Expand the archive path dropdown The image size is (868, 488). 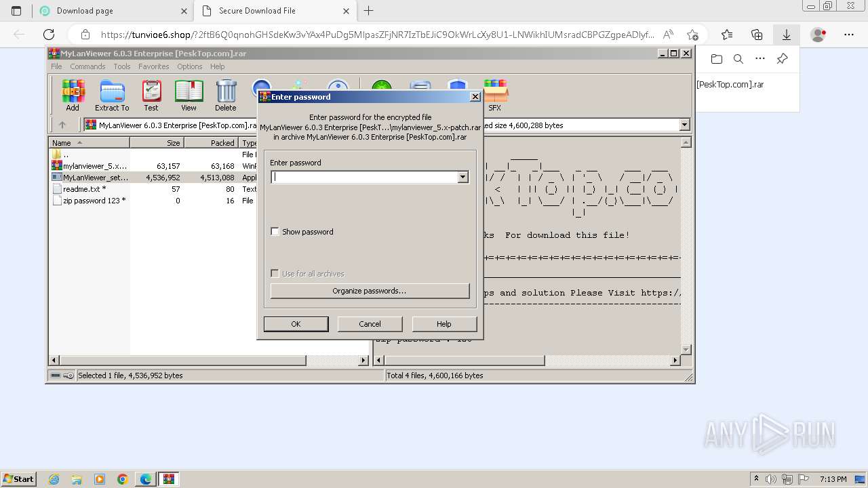pyautogui.click(x=684, y=125)
